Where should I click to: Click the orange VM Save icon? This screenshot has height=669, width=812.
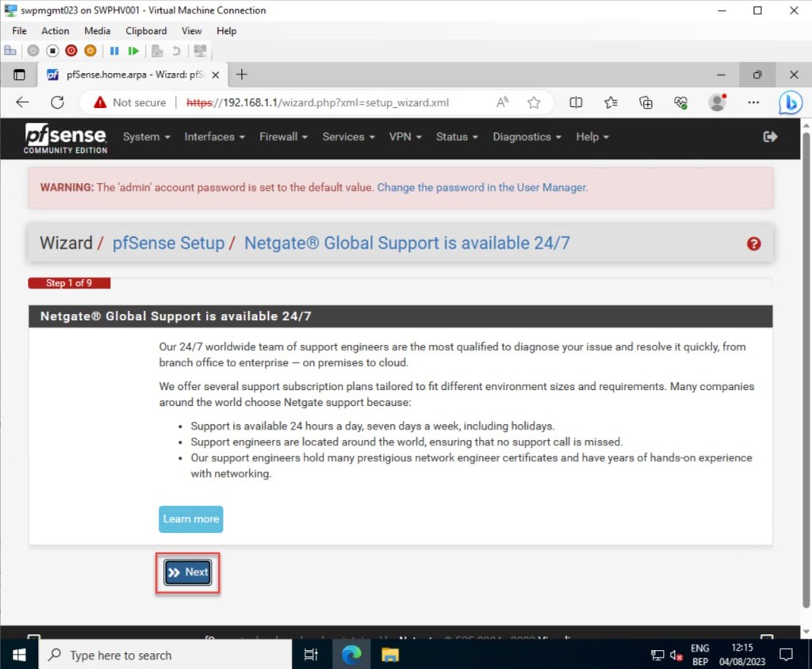click(x=90, y=51)
